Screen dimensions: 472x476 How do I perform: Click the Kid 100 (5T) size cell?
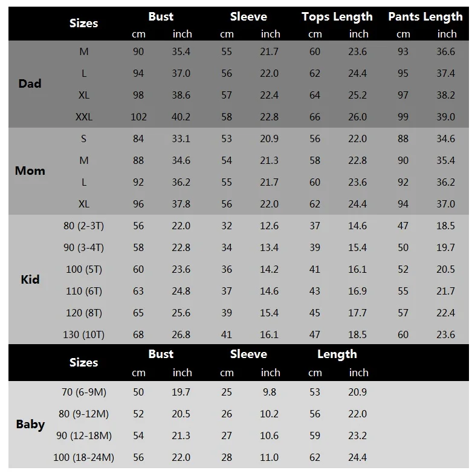pyautogui.click(x=84, y=269)
